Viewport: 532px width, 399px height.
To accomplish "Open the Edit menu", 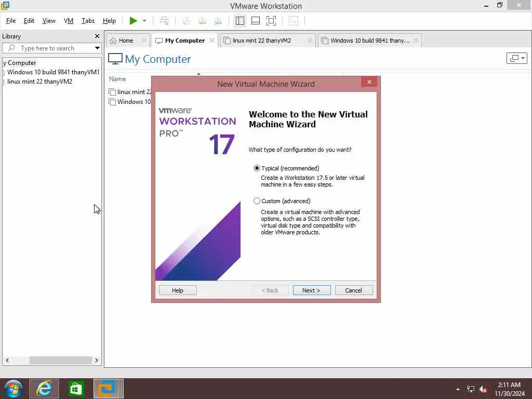I will (x=29, y=21).
